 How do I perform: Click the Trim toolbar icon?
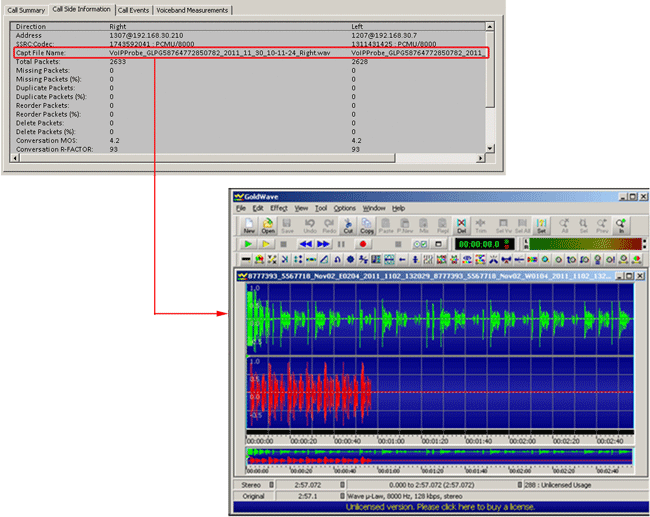click(481, 226)
